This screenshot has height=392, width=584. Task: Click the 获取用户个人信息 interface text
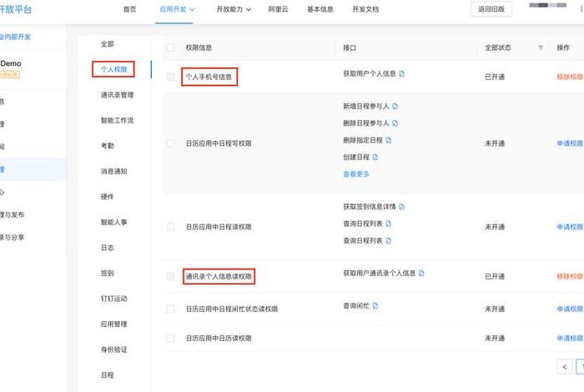coord(369,73)
